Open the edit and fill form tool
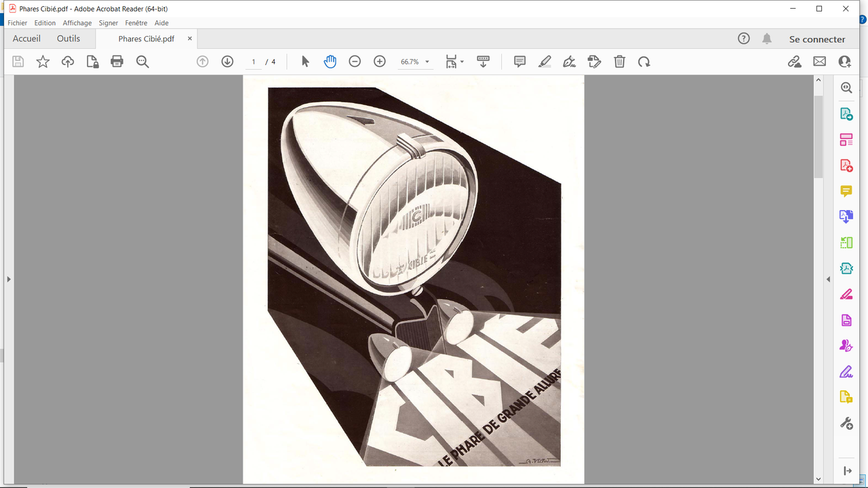The image size is (868, 488). coord(595,62)
